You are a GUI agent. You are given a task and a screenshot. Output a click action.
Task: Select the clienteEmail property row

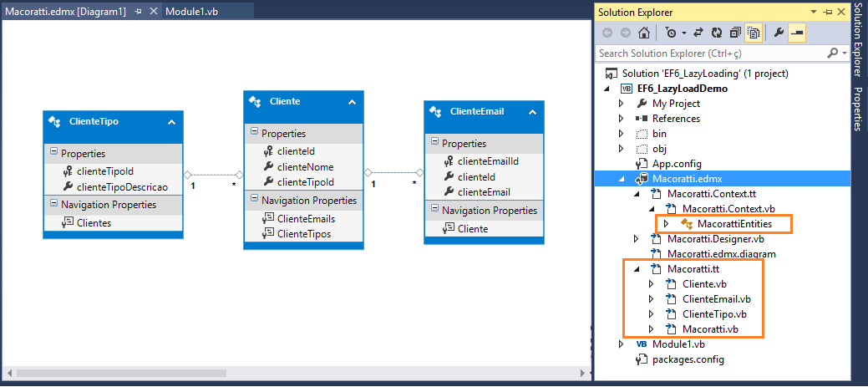coord(483,192)
